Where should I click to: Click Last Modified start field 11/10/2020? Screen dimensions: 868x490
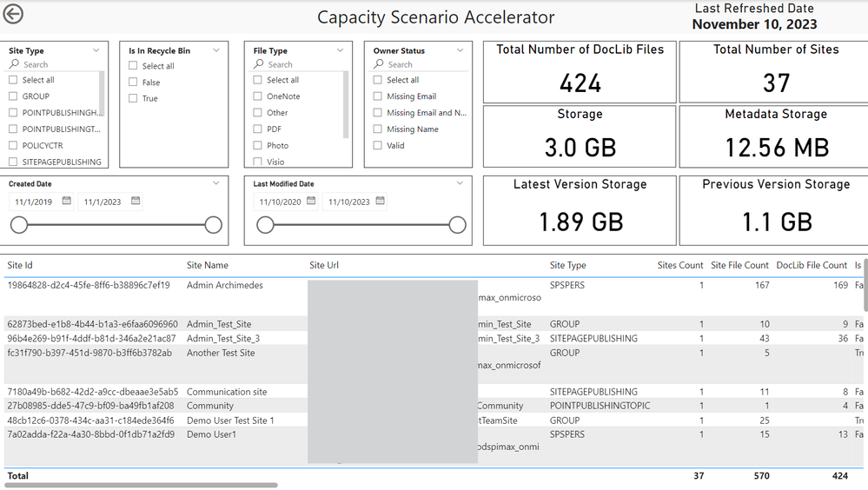[x=280, y=202]
